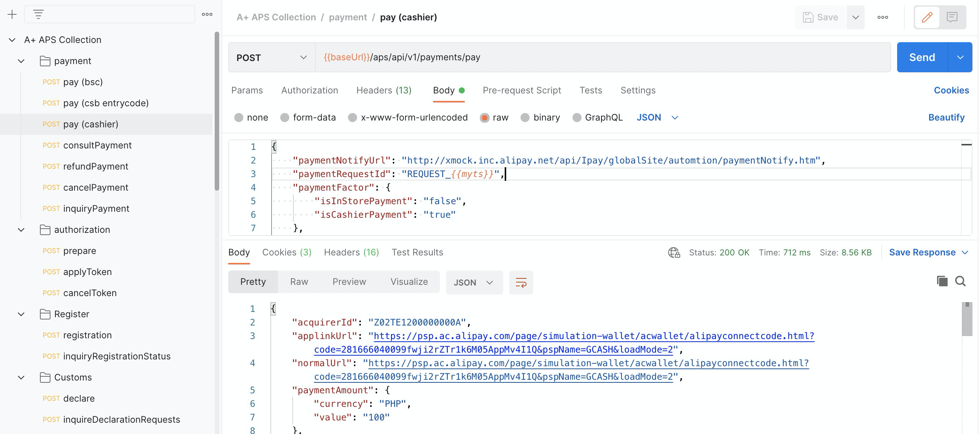Copy the response with the copy icon

tap(942, 281)
